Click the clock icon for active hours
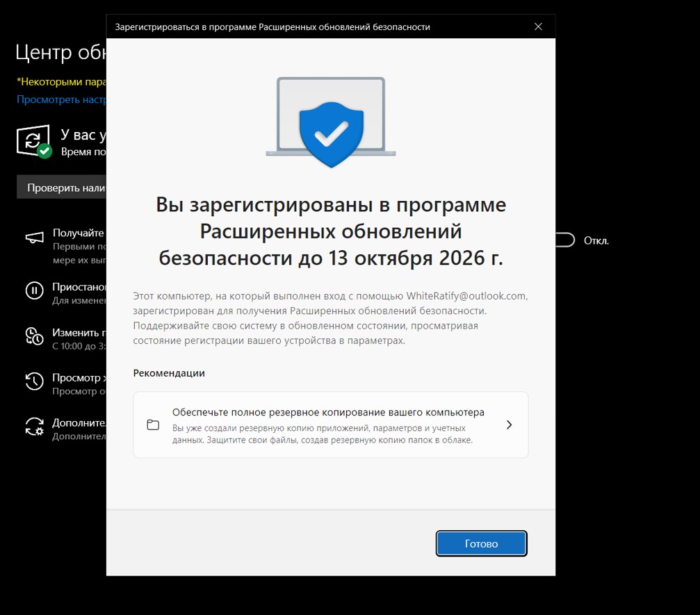The image size is (700, 615). pos(34,336)
